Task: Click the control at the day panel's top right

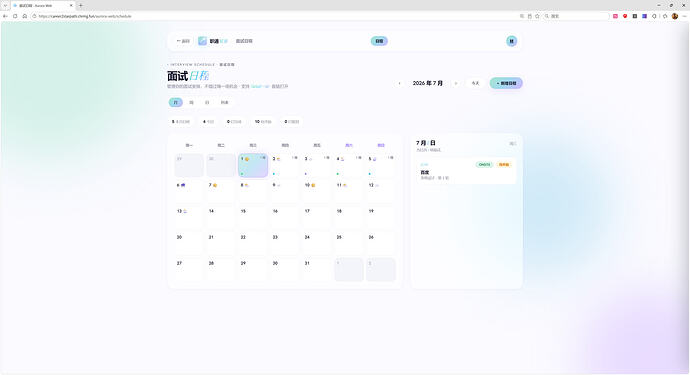Action: [x=513, y=143]
